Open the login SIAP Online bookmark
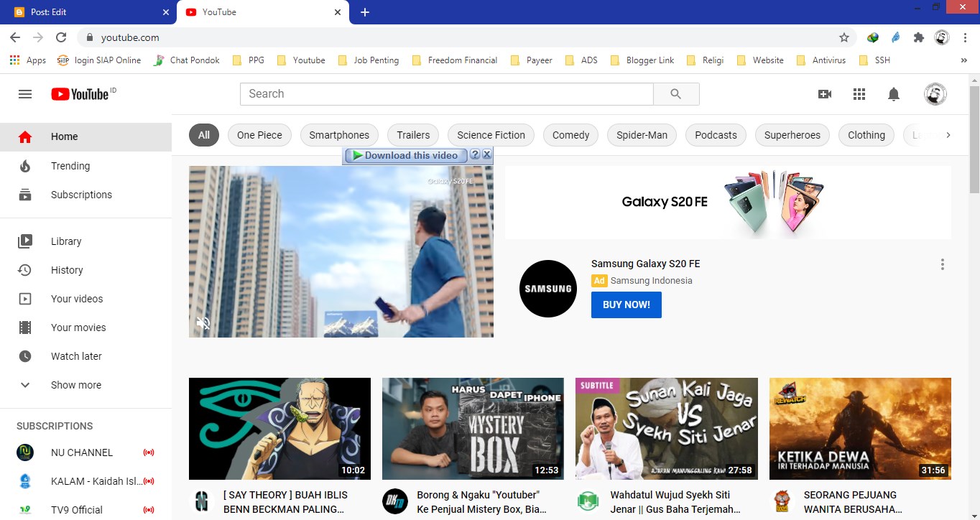Viewport: 980px width, 520px height. tap(99, 60)
